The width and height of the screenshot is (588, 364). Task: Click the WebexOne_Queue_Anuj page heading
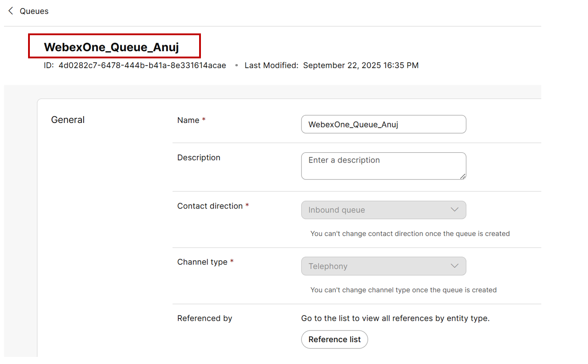111,47
